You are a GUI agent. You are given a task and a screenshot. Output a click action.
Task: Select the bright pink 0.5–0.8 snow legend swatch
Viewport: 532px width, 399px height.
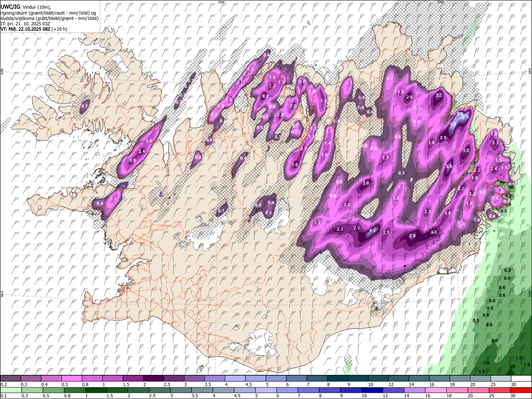pos(72,378)
